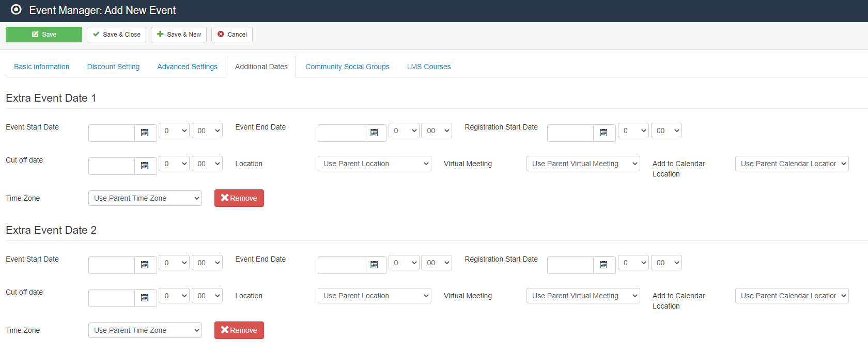Open calendar picker for Extra Date 2 Event Start Date
The width and height of the screenshot is (868, 355).
(145, 265)
